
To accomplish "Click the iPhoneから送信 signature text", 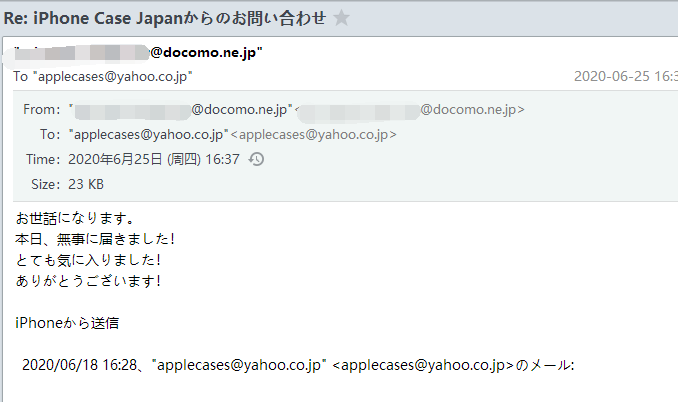I will (68, 323).
